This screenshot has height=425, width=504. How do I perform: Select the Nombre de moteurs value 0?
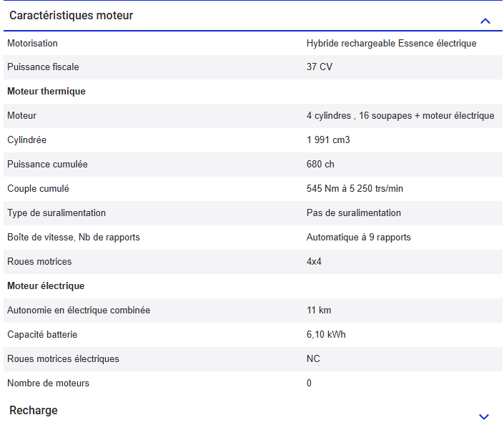pyautogui.click(x=309, y=384)
